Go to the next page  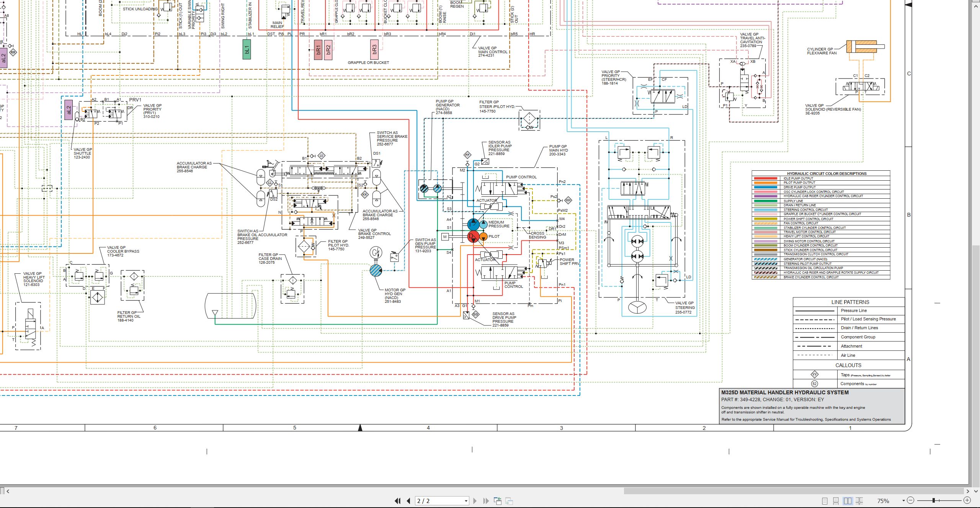[x=475, y=501]
